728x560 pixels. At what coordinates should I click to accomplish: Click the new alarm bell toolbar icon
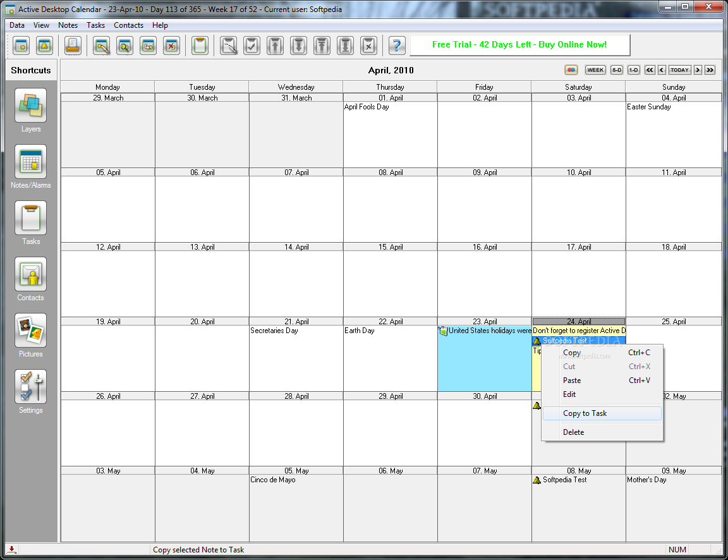[x=44, y=46]
